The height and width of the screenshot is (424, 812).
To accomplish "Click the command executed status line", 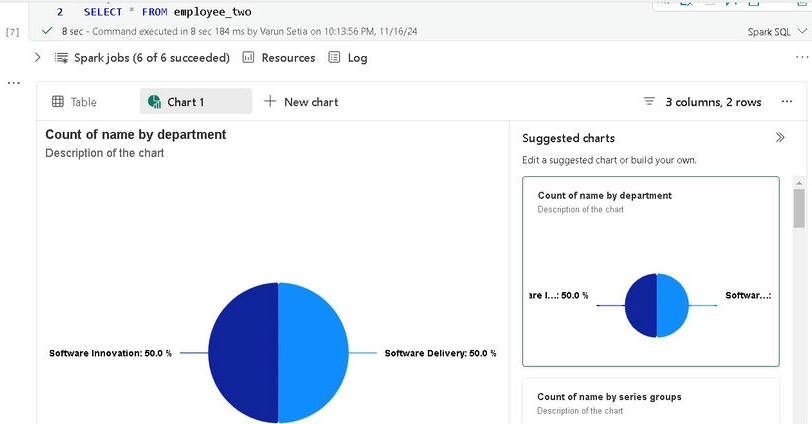I will click(x=239, y=32).
